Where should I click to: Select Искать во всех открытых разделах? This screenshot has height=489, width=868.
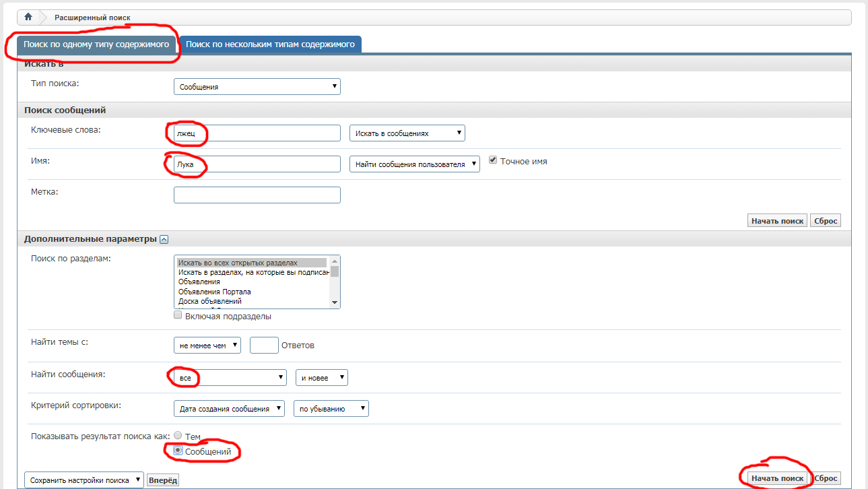pos(252,263)
